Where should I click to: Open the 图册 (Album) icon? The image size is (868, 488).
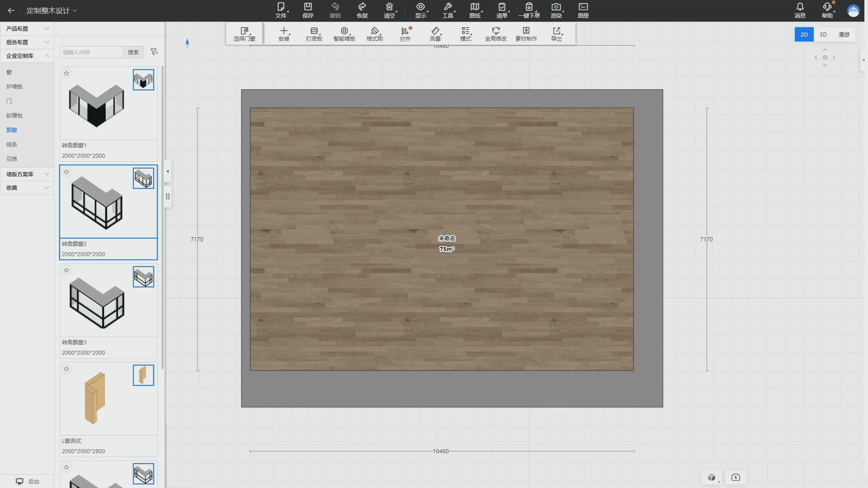pyautogui.click(x=583, y=10)
